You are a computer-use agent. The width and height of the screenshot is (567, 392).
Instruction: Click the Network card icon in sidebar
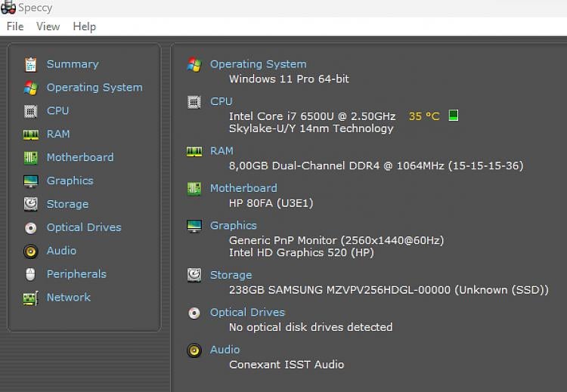click(31, 298)
